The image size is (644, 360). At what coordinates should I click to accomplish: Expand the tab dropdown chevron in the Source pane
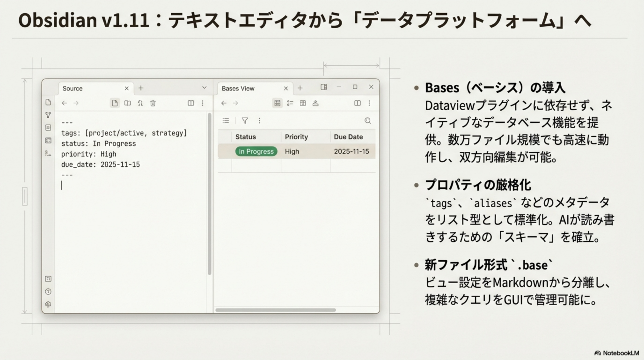click(x=205, y=88)
